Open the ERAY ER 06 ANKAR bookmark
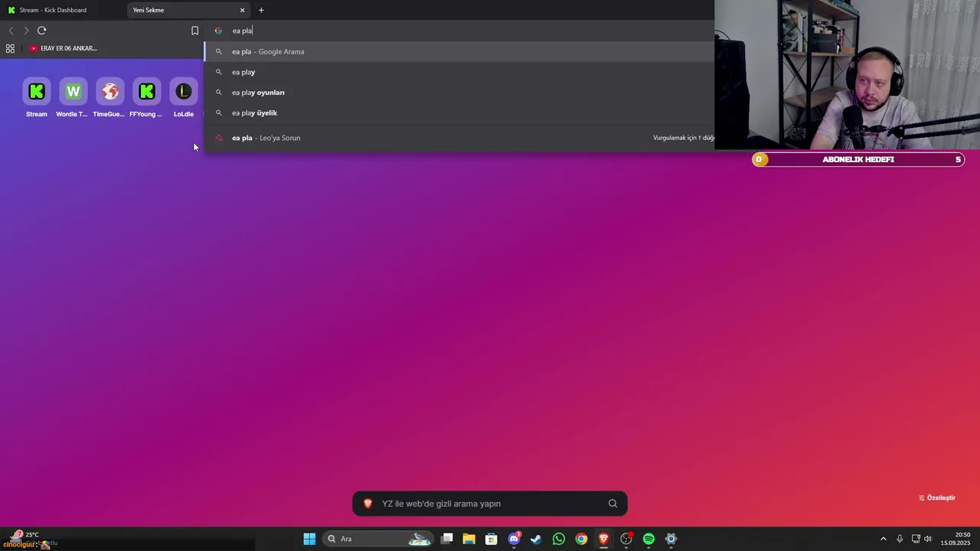 64,48
